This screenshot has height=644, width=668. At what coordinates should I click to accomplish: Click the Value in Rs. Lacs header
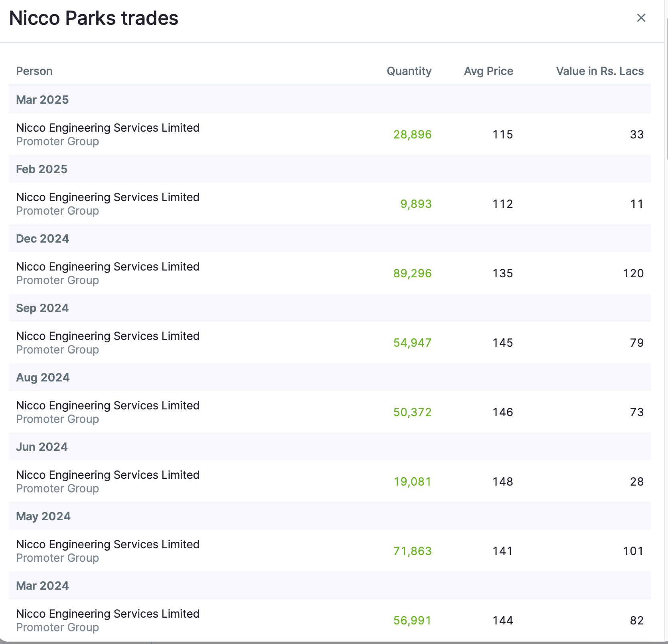pyautogui.click(x=600, y=71)
